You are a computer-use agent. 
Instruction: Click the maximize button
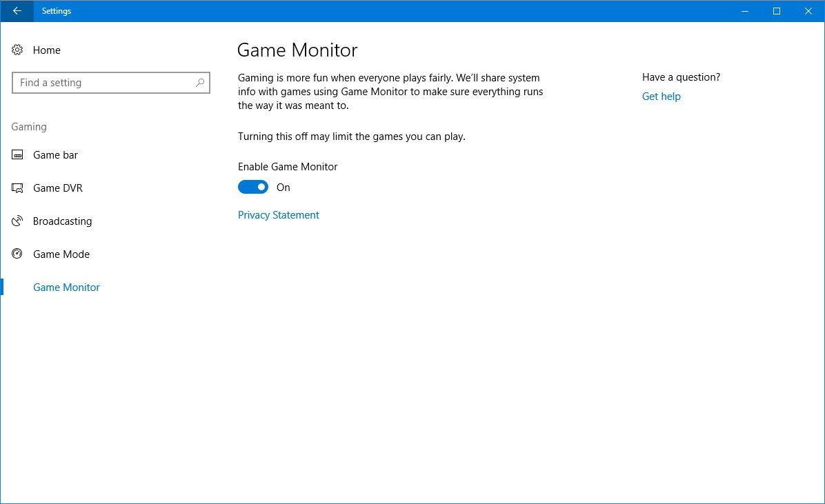[776, 11]
